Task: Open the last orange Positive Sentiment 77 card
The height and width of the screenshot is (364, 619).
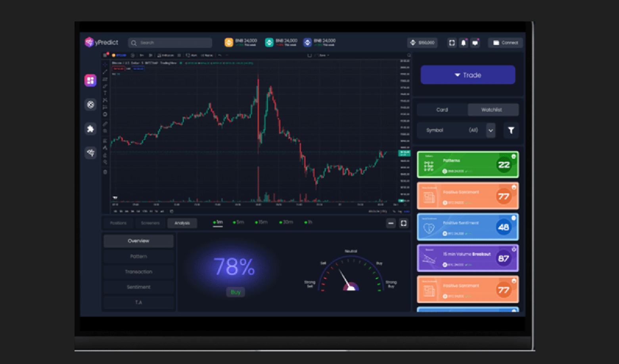Action: coord(468,290)
